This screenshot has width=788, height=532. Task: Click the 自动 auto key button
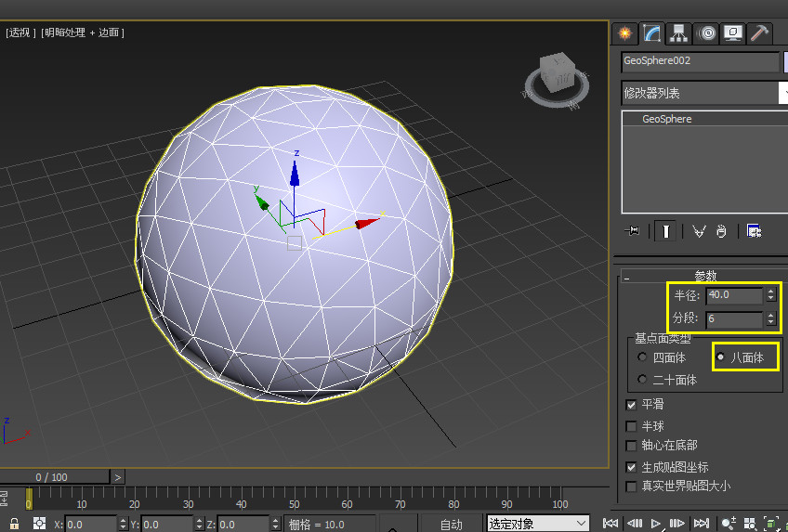pos(451,525)
